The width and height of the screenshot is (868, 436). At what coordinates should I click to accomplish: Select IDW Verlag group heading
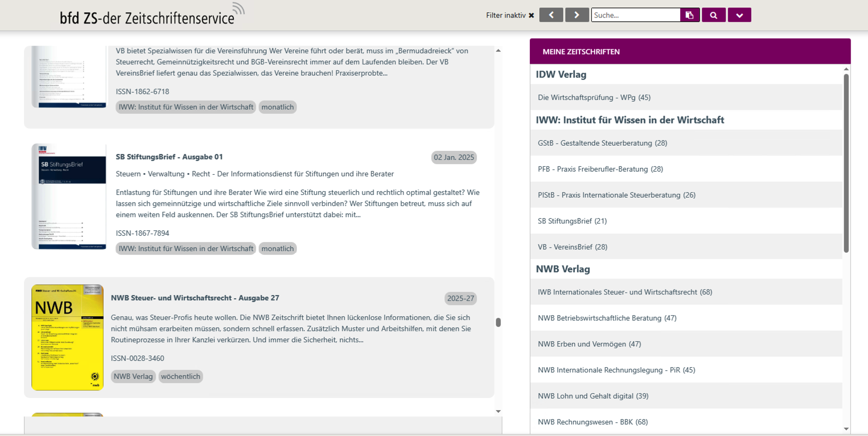click(x=561, y=75)
